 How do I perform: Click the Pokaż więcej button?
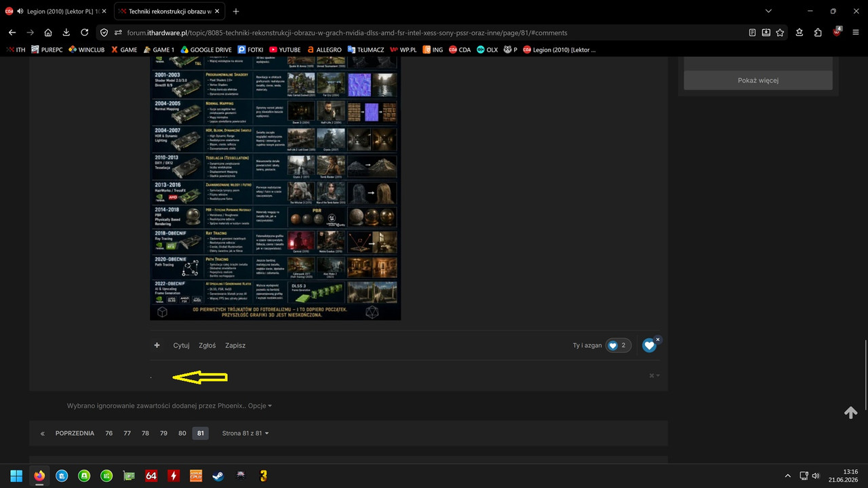[x=758, y=80]
